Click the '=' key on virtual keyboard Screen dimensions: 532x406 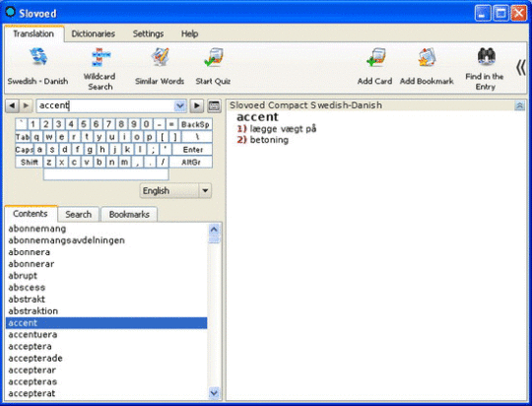pos(171,124)
